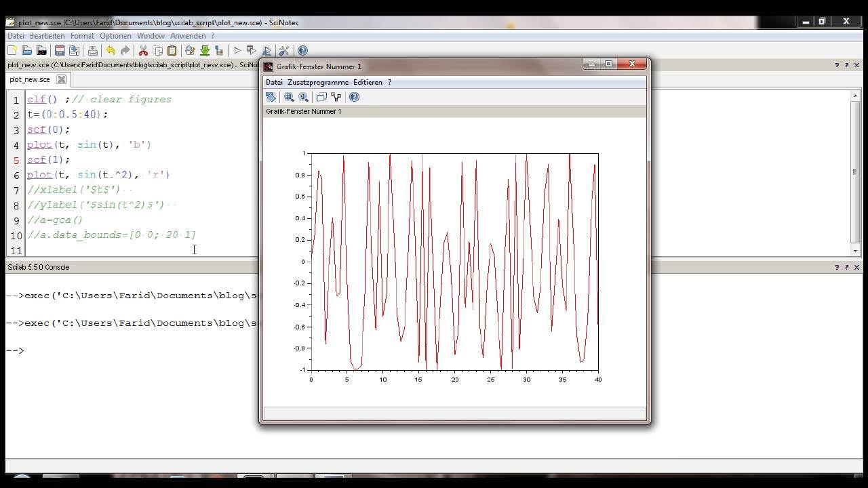The height and width of the screenshot is (488, 868).
Task: Open the Window menu in SciNotes
Action: click(151, 36)
